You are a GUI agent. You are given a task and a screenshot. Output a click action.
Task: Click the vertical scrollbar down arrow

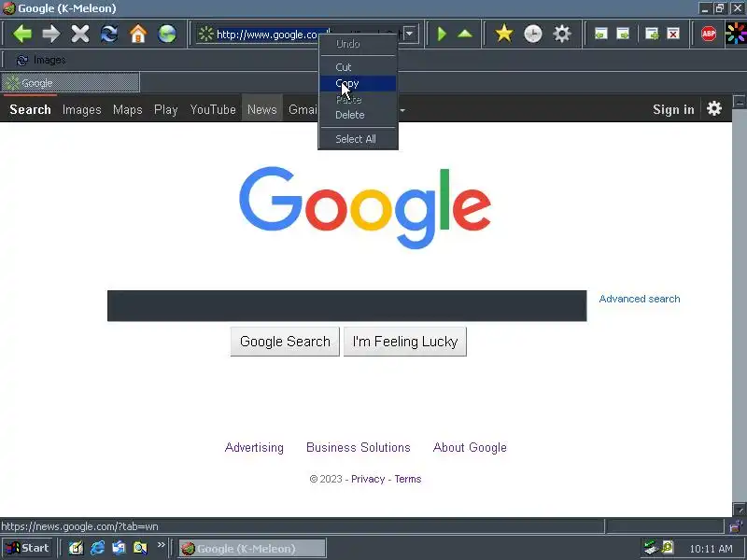[740, 510]
